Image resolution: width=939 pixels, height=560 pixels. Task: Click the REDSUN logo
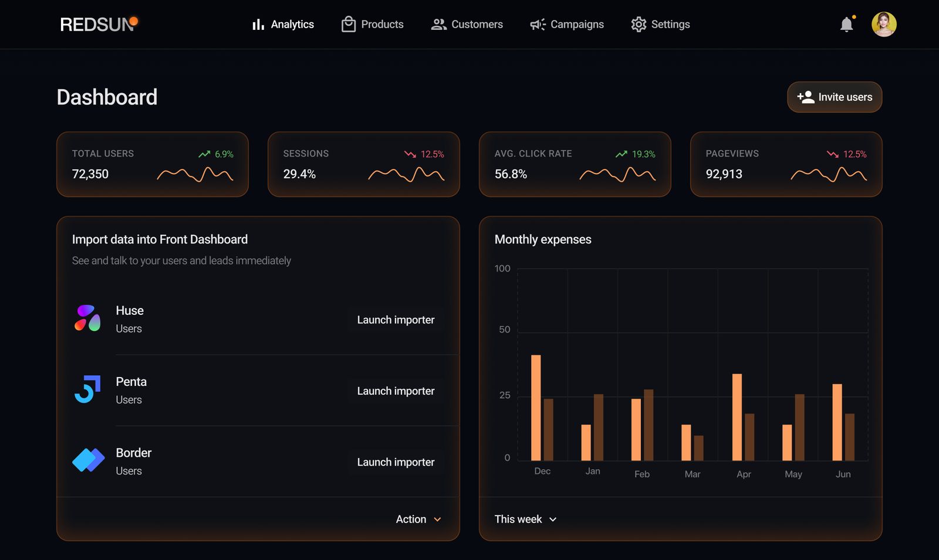point(99,24)
